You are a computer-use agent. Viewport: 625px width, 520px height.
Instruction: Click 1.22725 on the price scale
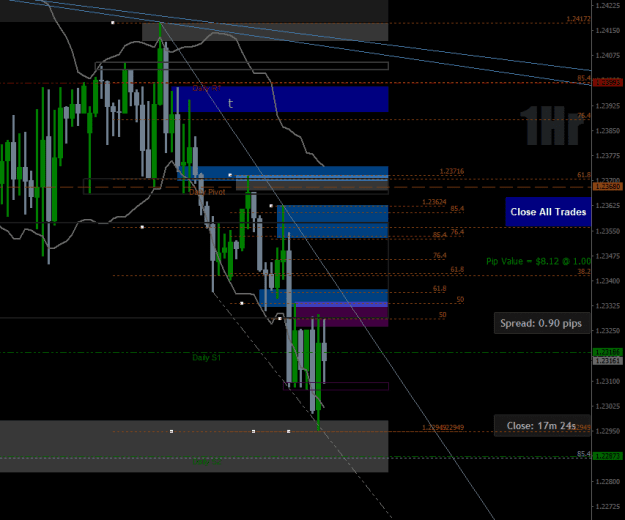point(608,507)
